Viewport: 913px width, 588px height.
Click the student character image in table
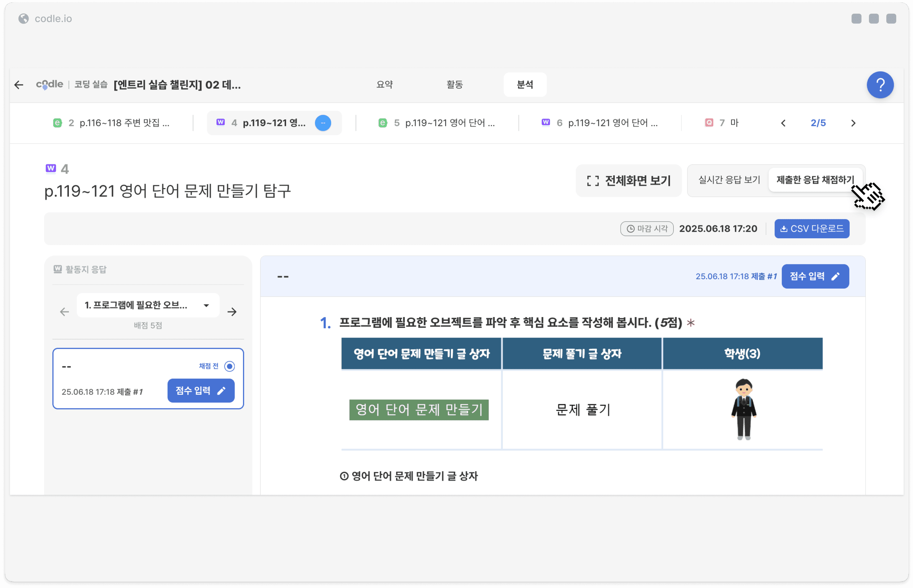coord(743,409)
